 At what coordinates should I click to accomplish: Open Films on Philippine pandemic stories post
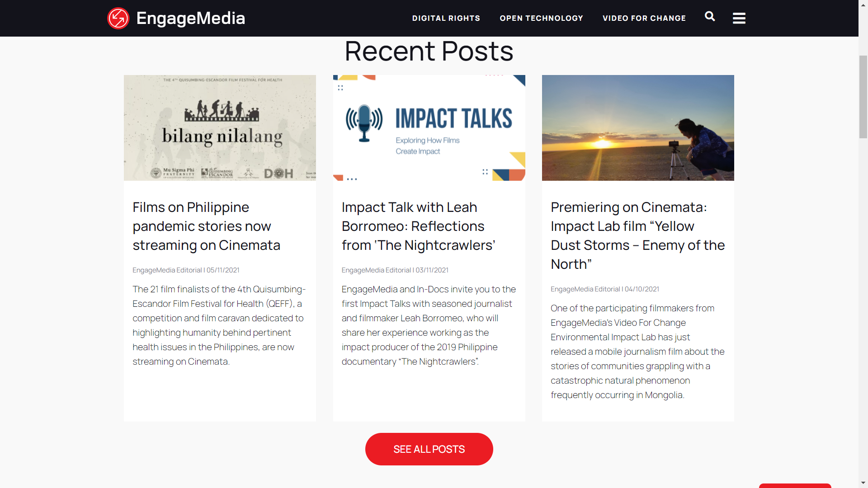(x=206, y=226)
